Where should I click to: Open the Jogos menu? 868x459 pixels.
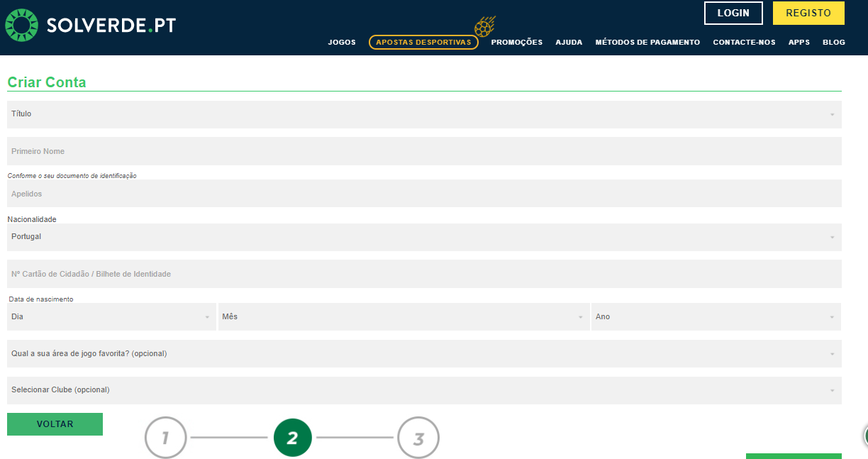point(342,43)
